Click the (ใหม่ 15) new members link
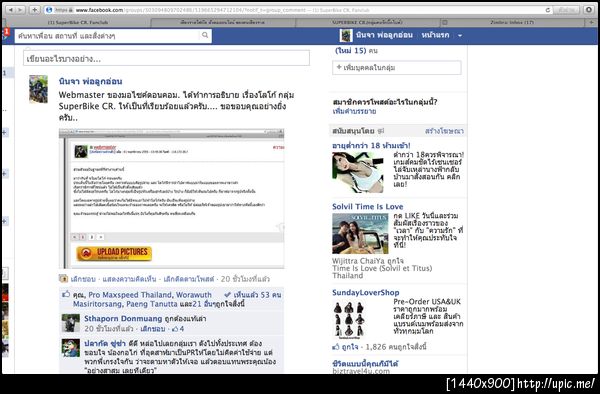Viewport: 600px width, 394px height. [x=351, y=50]
